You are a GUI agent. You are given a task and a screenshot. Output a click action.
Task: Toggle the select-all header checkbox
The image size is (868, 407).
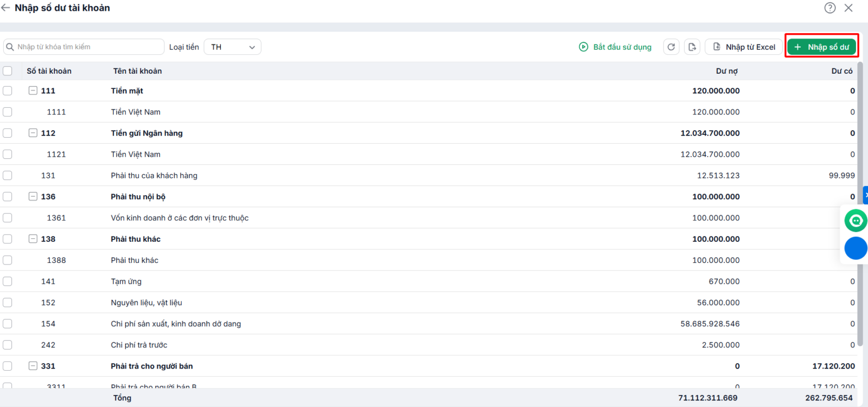pos(8,71)
